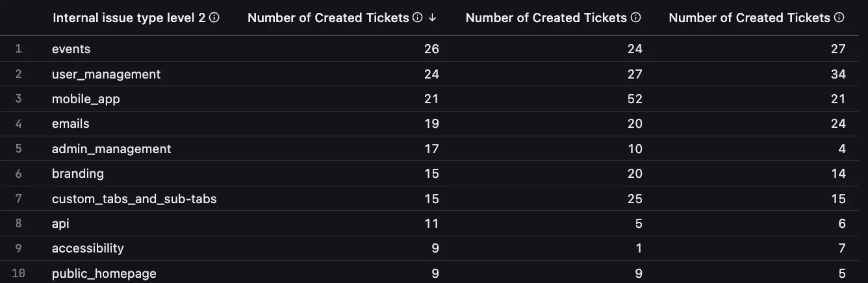Click the admin_management cell
This screenshot has height=283, width=868.
(111, 149)
